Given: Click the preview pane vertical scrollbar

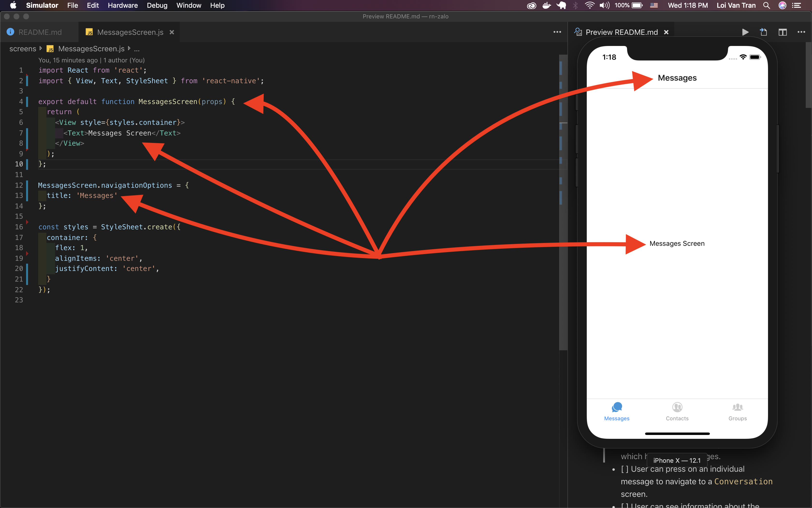Looking at the screenshot, I should coord(808,75).
